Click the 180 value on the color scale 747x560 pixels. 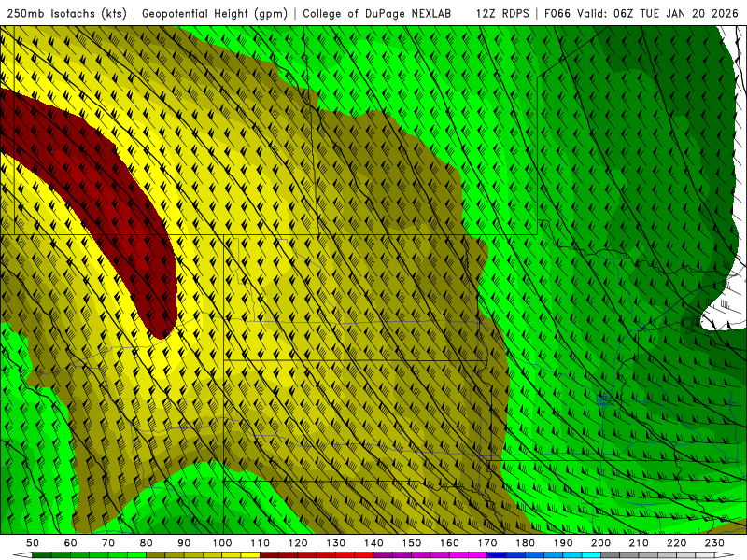526,543
